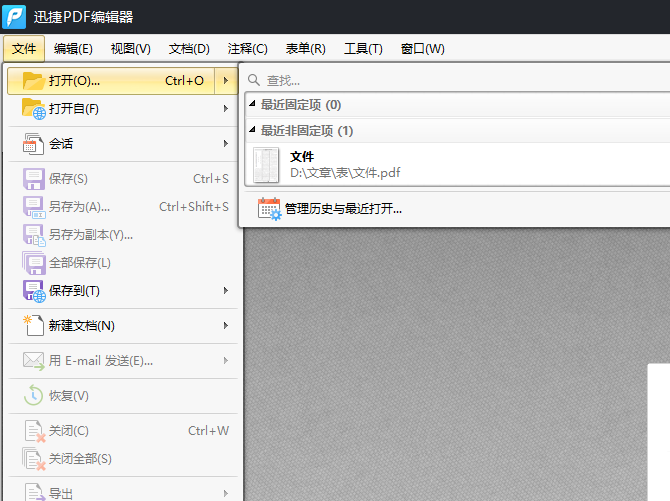The width and height of the screenshot is (670, 501).
Task: Open the 文件.pdf thumbnail preview
Action: click(266, 165)
